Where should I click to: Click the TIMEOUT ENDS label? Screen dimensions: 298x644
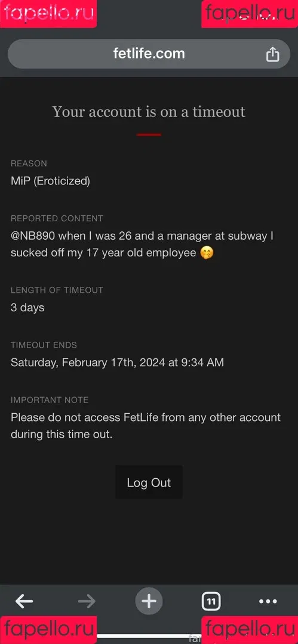[44, 345]
